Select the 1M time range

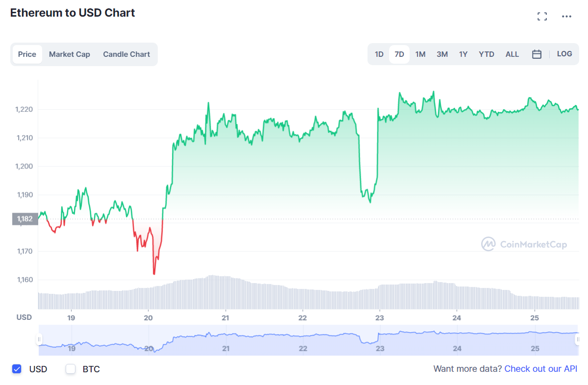click(420, 54)
